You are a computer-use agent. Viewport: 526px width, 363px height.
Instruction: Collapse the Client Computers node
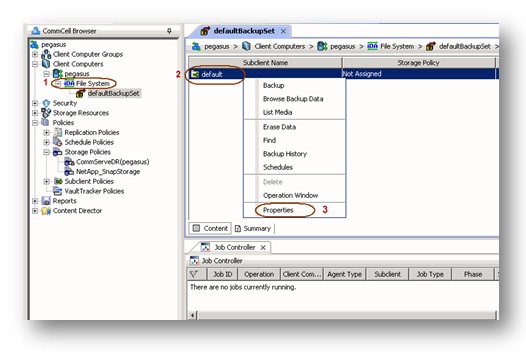[x=35, y=64]
